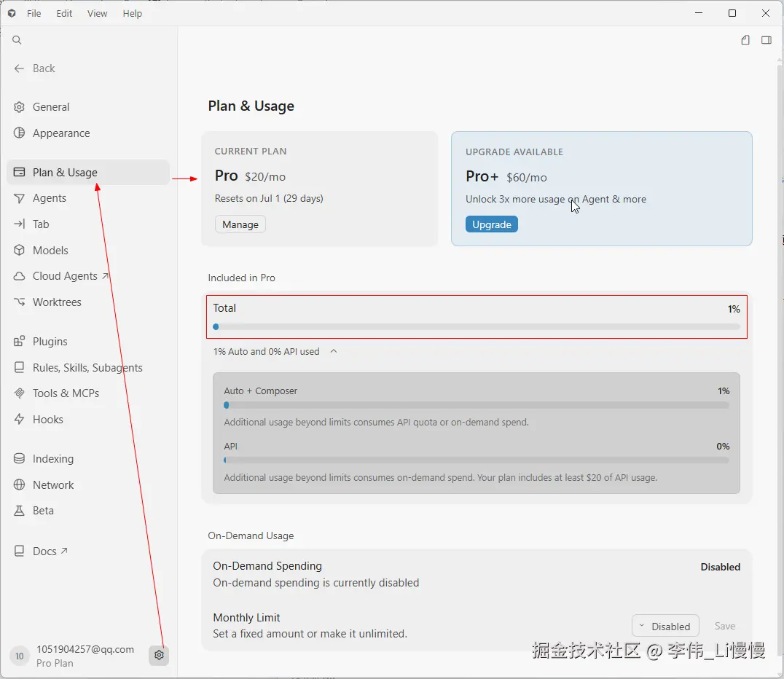Open the File menu
Viewport: 784px width, 679px height.
(x=34, y=14)
